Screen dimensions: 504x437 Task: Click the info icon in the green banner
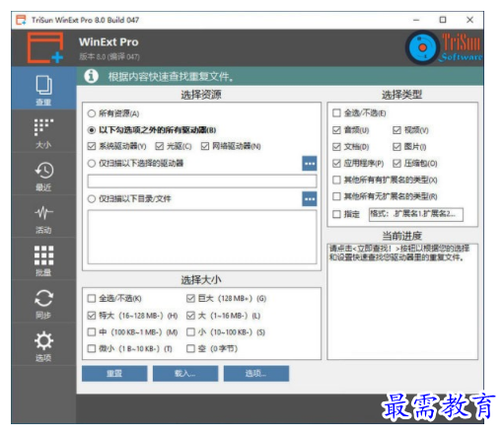point(91,76)
